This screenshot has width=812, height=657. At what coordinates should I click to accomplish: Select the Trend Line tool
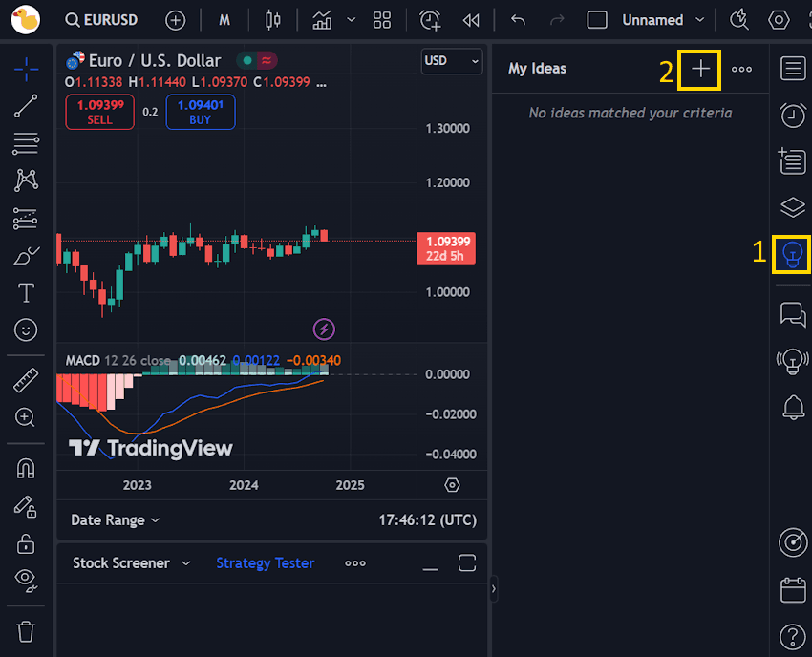(x=25, y=106)
